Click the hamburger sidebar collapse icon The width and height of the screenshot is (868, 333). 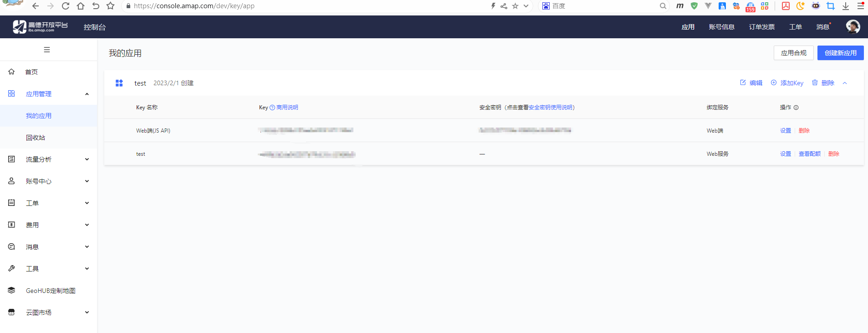point(47,50)
